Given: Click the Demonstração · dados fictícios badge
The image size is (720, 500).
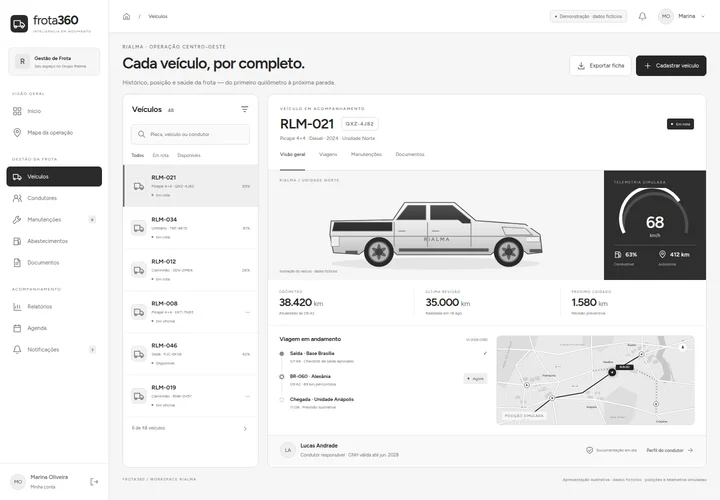Looking at the screenshot, I should click(x=588, y=17).
